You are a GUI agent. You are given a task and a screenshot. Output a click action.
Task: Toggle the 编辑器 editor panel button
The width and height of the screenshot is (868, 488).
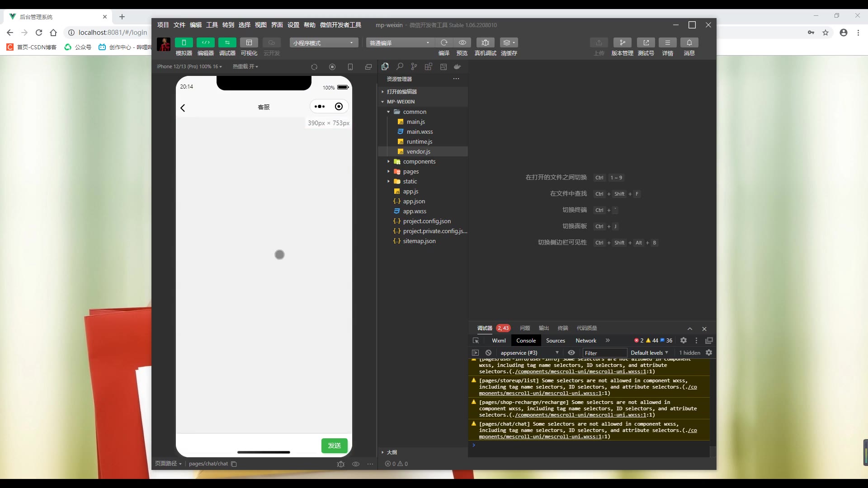(x=205, y=42)
